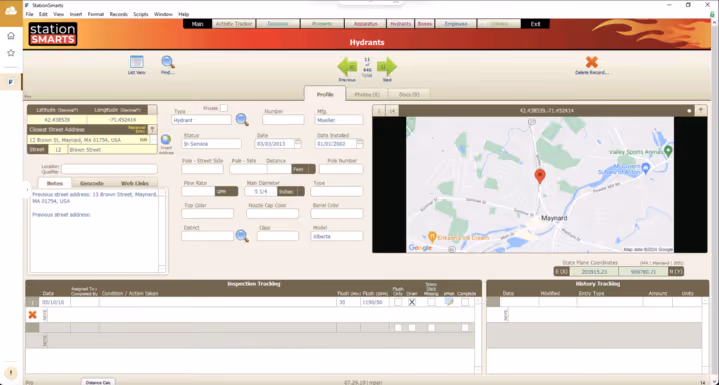The image size is (719, 385).
Task: Open the Feet distance unit dropdown
Action: point(304,169)
